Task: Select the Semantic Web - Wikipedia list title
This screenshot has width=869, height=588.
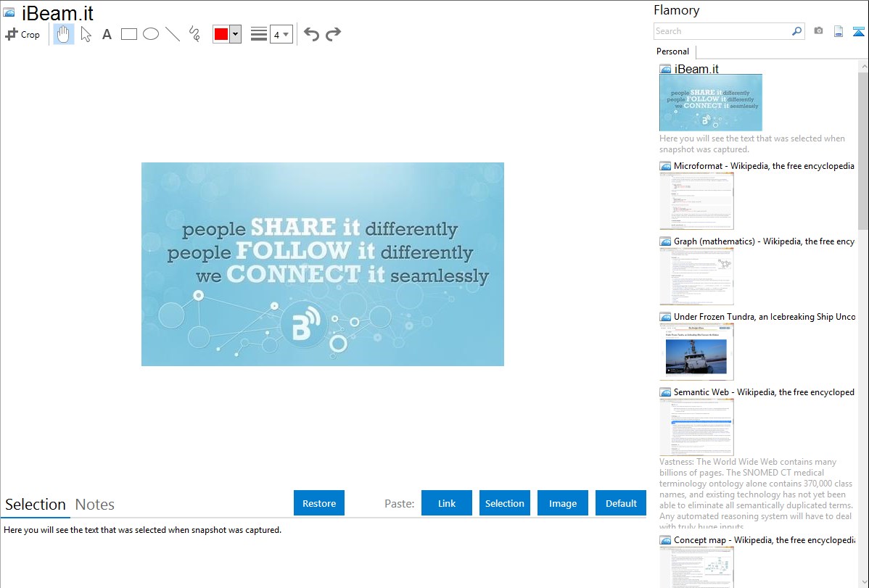Action: pos(764,392)
